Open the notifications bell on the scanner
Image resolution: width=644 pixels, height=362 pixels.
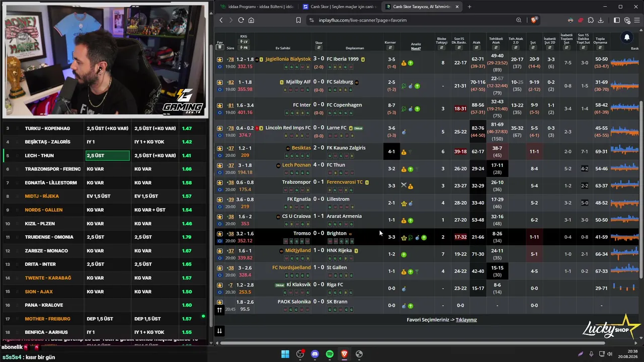click(x=627, y=37)
